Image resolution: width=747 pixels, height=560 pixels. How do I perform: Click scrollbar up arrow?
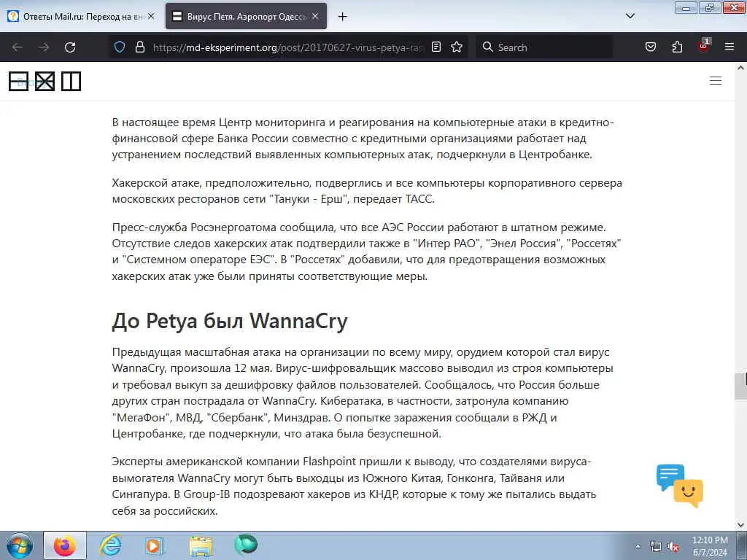pos(740,68)
